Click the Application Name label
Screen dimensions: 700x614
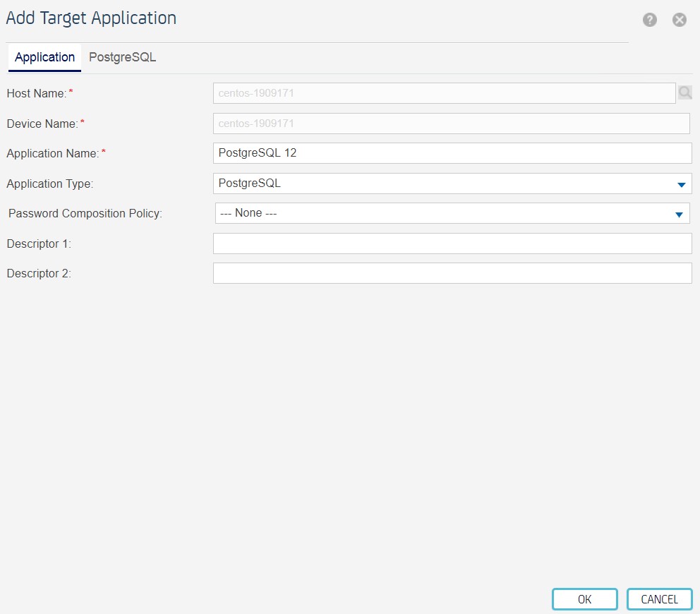(53, 154)
